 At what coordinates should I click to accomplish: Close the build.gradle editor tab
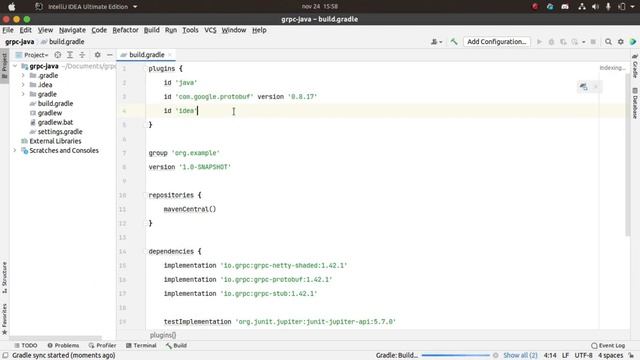[x=170, y=55]
